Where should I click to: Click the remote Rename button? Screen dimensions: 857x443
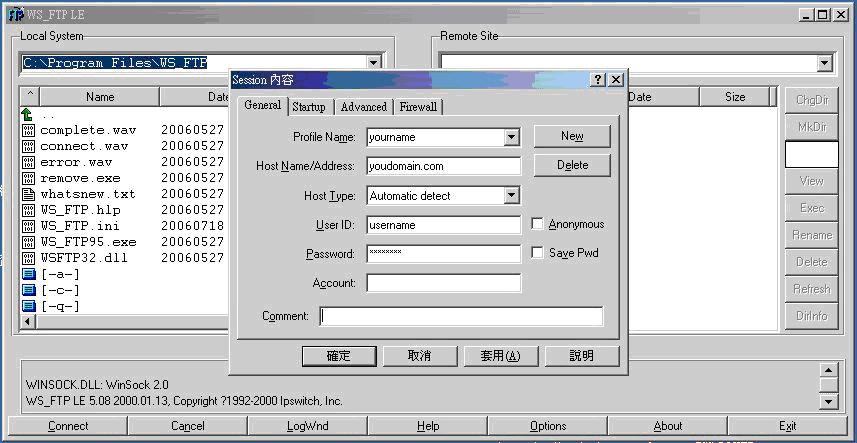[x=812, y=235]
